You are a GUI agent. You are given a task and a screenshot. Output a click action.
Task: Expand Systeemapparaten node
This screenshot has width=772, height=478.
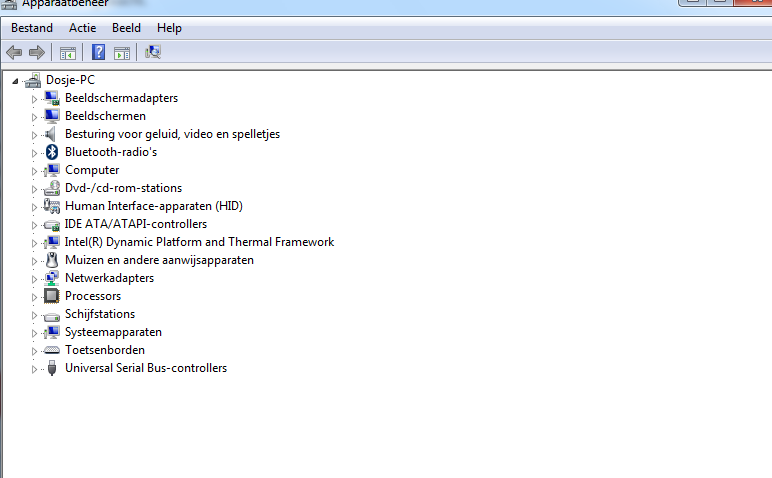(x=34, y=333)
